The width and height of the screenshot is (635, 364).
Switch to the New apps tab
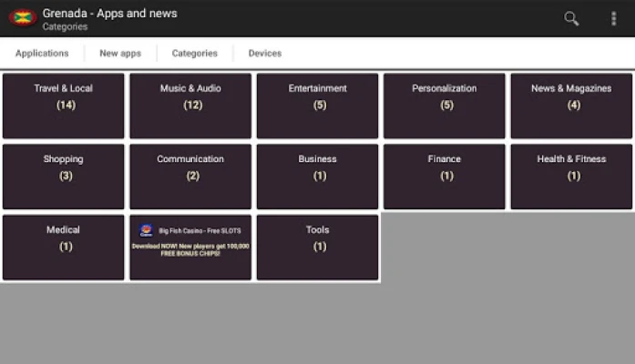tap(120, 54)
